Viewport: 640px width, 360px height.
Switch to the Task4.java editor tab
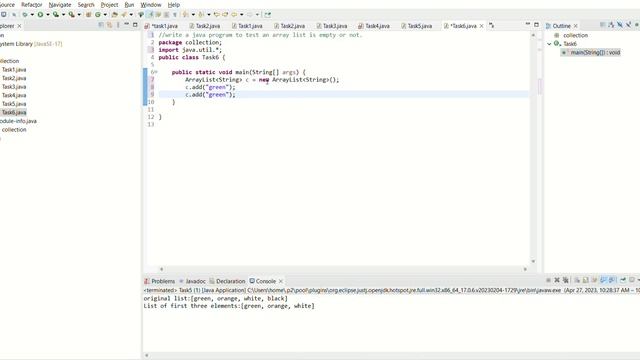point(374,26)
